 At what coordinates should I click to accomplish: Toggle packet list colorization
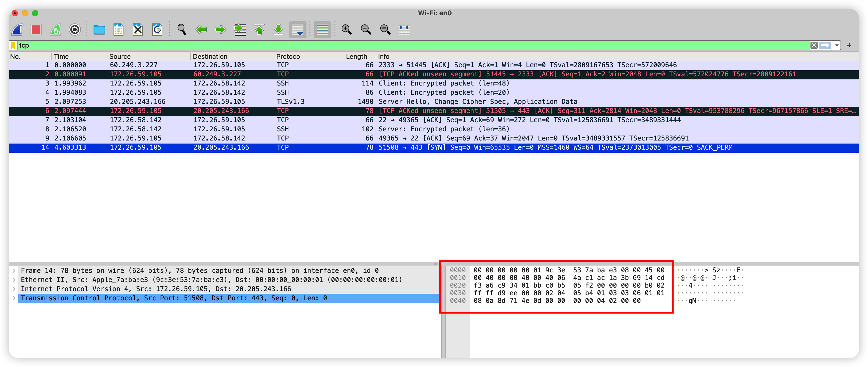322,30
